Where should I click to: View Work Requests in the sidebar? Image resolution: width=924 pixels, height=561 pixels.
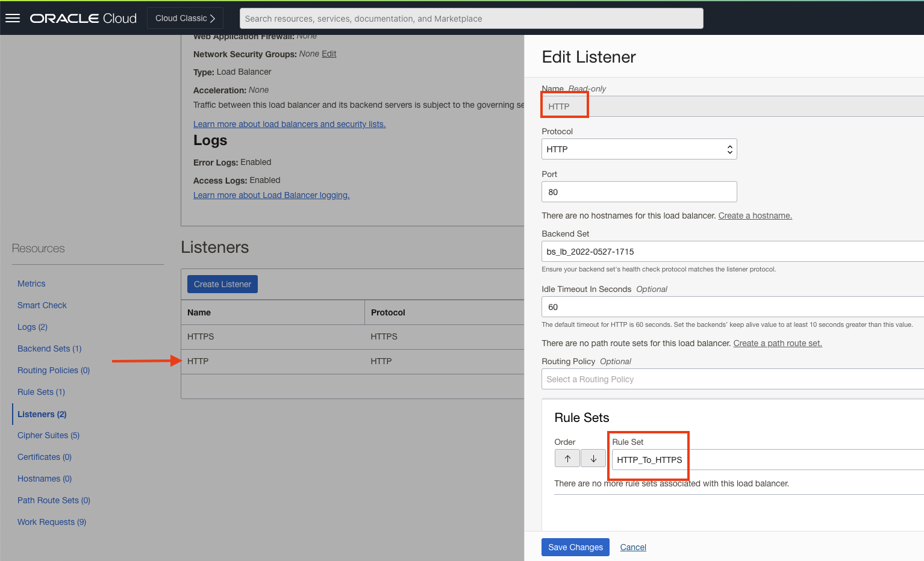[51, 522]
